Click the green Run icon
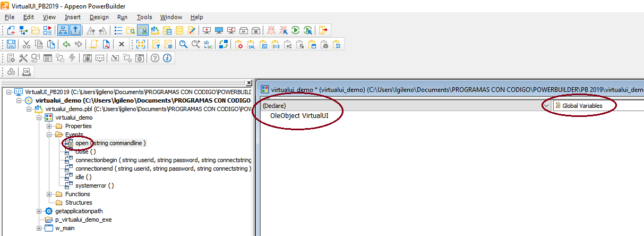644x236 pixels. 296,30
